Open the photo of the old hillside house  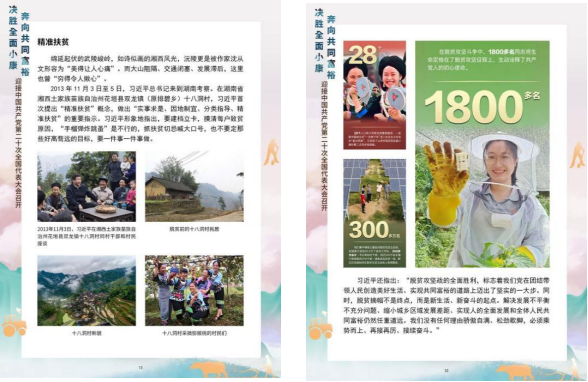point(194,186)
